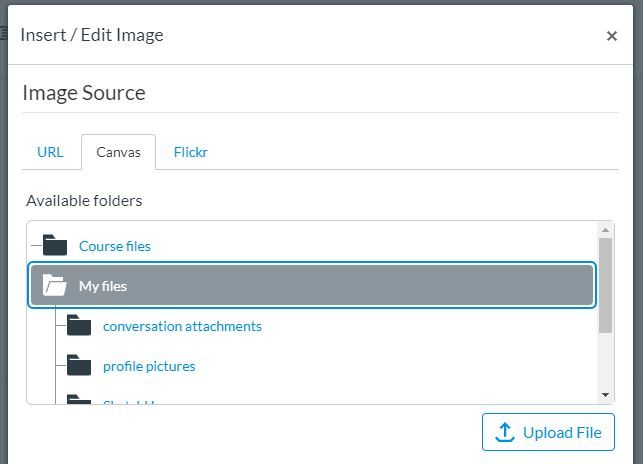Open the Flickr tab
The height and width of the screenshot is (464, 643).
pos(191,152)
